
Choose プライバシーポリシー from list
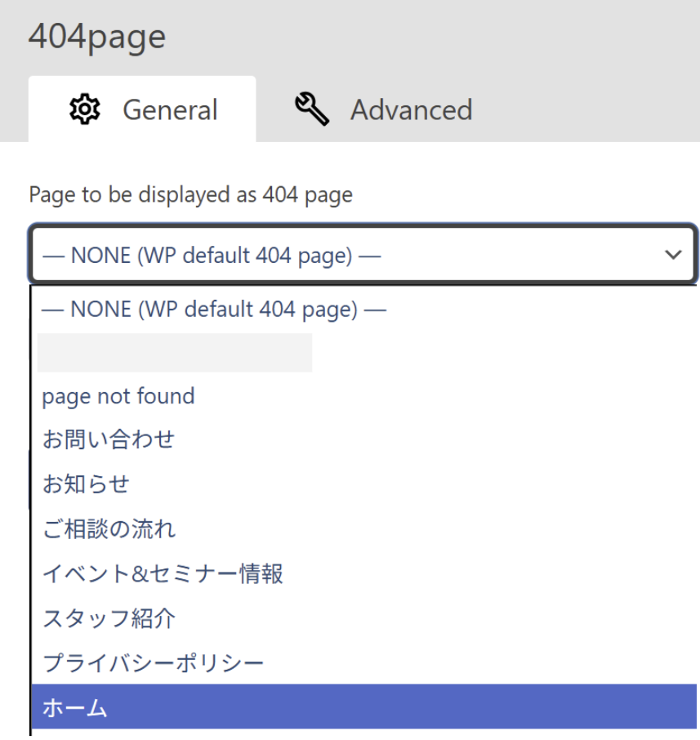click(x=153, y=662)
